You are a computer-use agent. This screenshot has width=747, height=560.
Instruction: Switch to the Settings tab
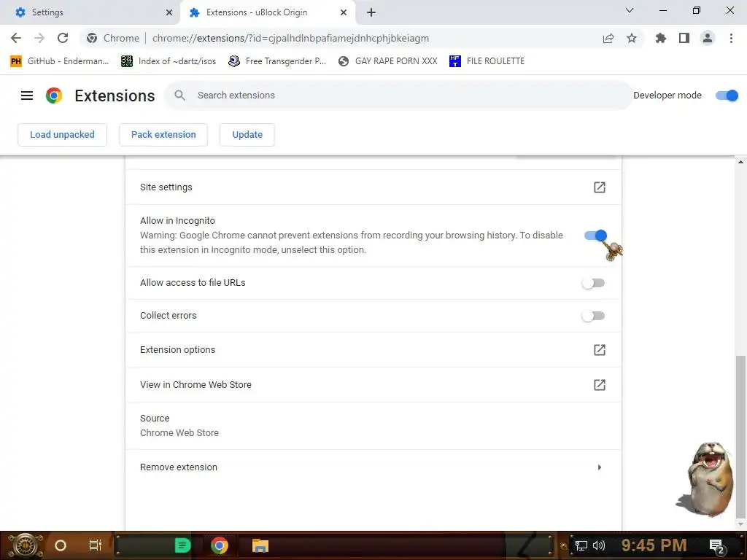coord(90,12)
